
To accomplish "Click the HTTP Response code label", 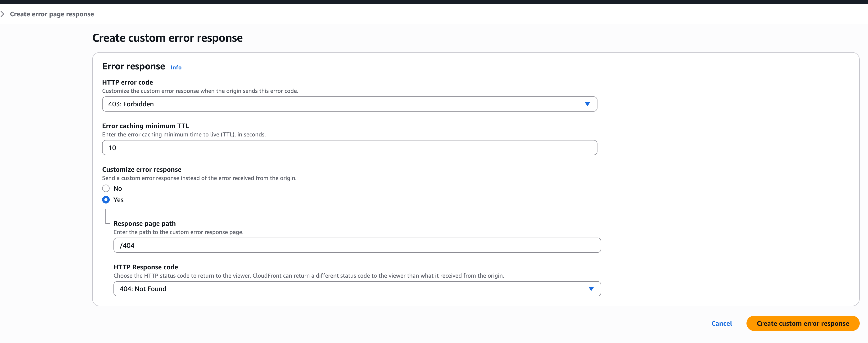I will pyautogui.click(x=145, y=267).
